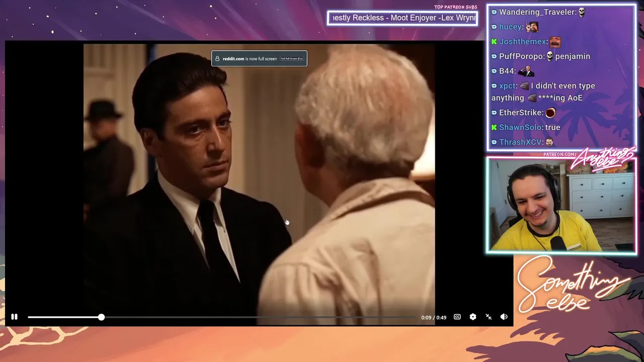Viewport: 644px width, 362px height.
Task: Click B44's username in chat
Action: tap(506, 71)
